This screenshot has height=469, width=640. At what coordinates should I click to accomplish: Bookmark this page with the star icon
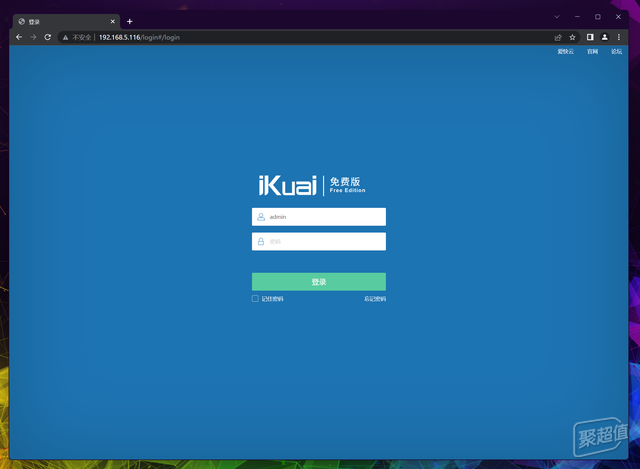572,38
